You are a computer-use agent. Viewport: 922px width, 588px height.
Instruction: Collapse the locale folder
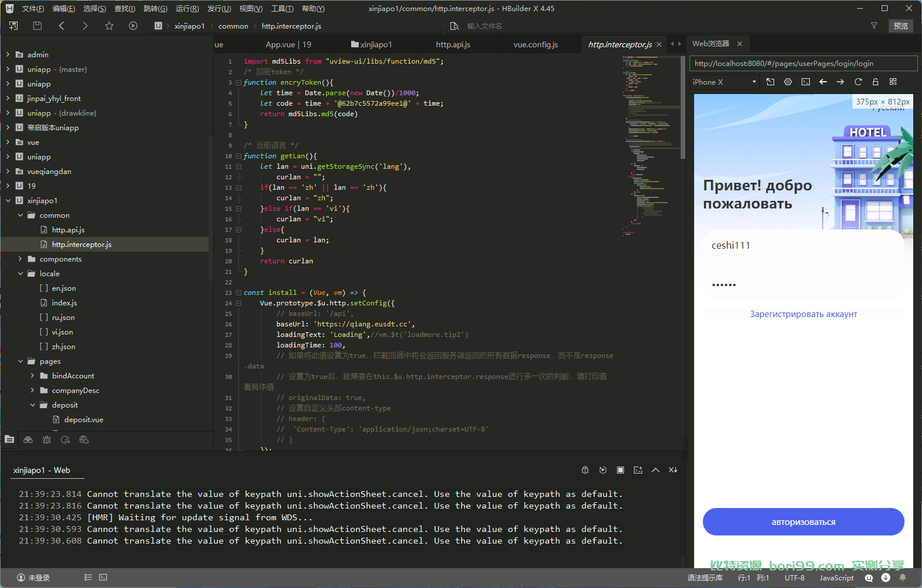click(20, 273)
